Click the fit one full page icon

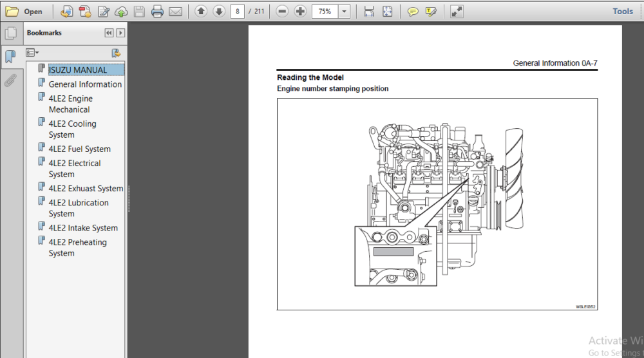tap(387, 12)
